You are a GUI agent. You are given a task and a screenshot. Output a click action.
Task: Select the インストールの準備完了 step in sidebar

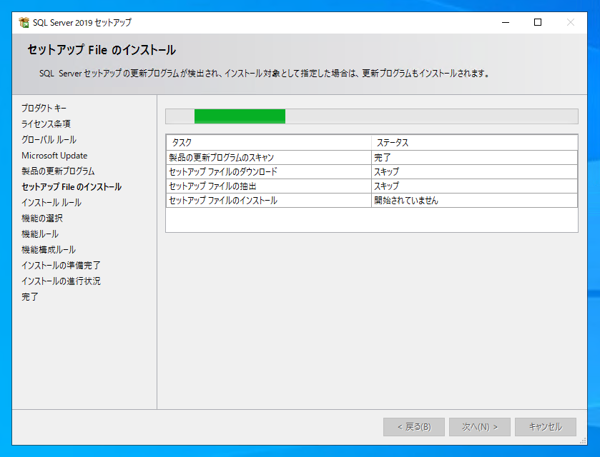point(61,265)
